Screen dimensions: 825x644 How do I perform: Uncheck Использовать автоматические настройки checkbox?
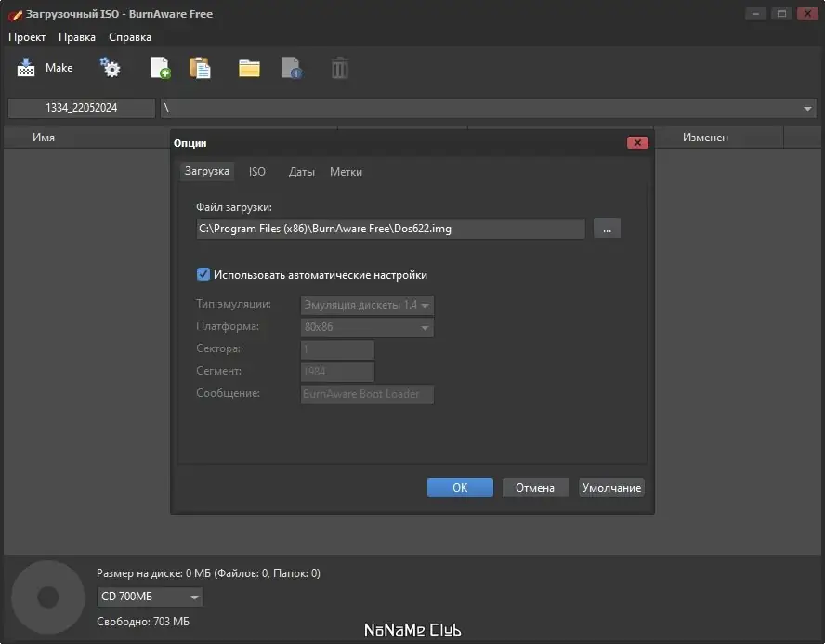(203, 274)
